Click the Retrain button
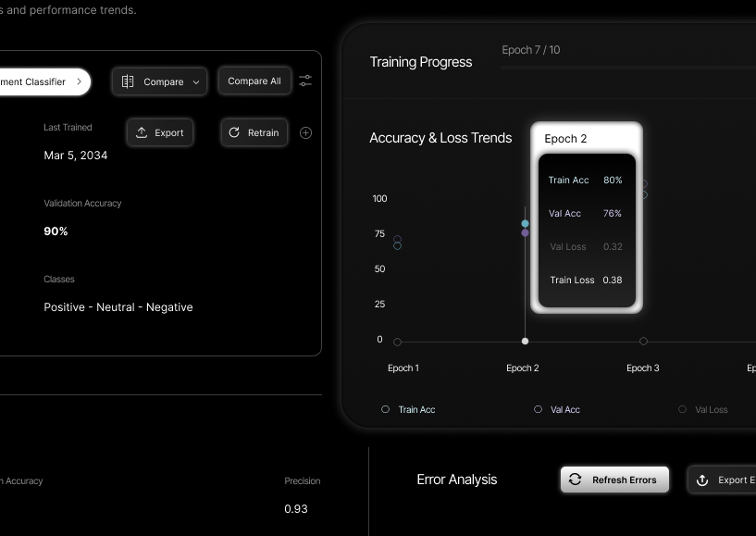 click(254, 132)
